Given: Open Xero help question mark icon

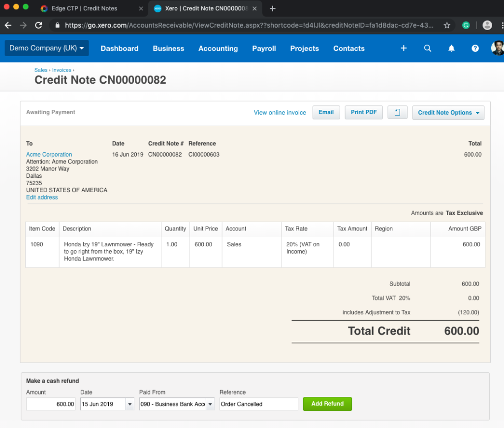Looking at the screenshot, I should [475, 48].
